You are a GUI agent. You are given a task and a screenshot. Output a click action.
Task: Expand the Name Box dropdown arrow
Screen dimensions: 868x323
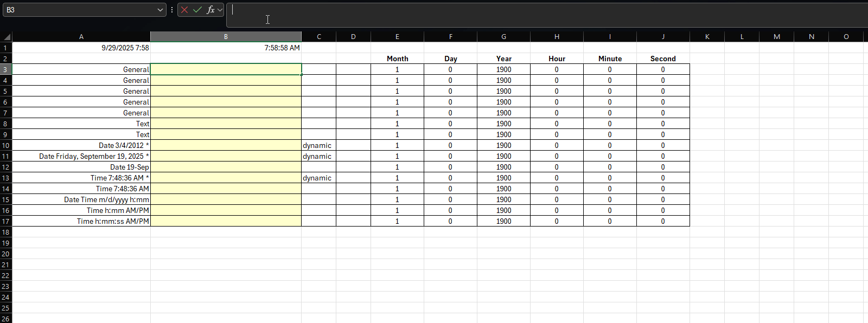pos(160,10)
